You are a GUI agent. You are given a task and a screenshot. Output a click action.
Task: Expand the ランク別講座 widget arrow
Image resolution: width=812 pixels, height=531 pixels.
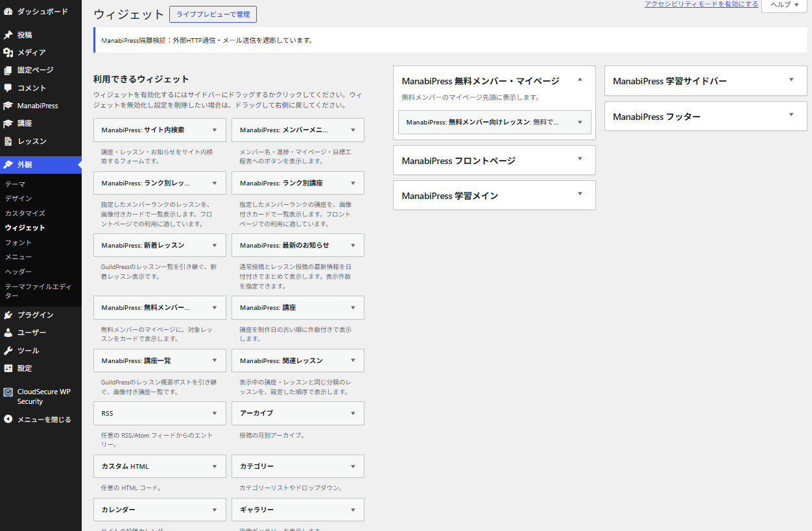point(353,183)
